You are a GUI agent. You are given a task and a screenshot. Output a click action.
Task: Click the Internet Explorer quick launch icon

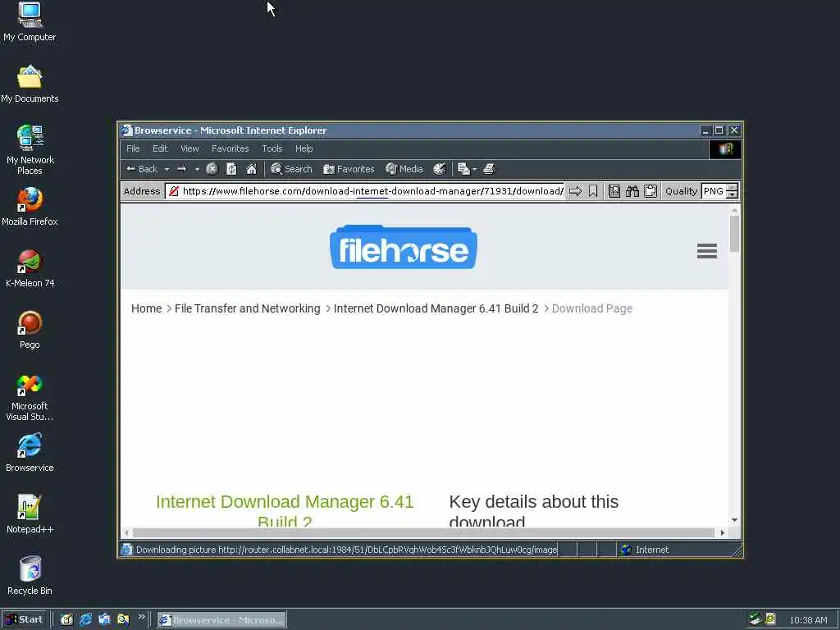[x=85, y=620]
